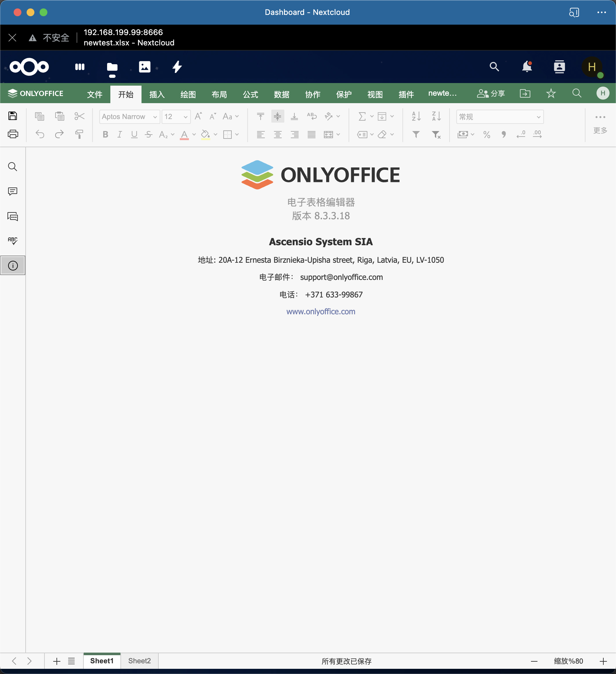The image size is (616, 674).
Task: Apply comma style format
Action: pos(504,134)
